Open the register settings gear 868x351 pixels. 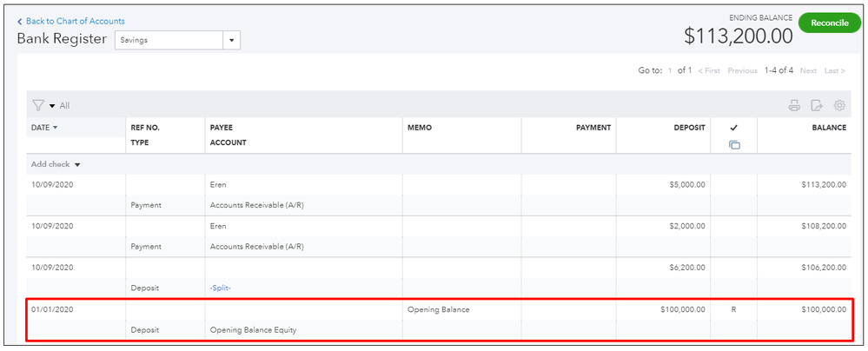pyautogui.click(x=839, y=106)
